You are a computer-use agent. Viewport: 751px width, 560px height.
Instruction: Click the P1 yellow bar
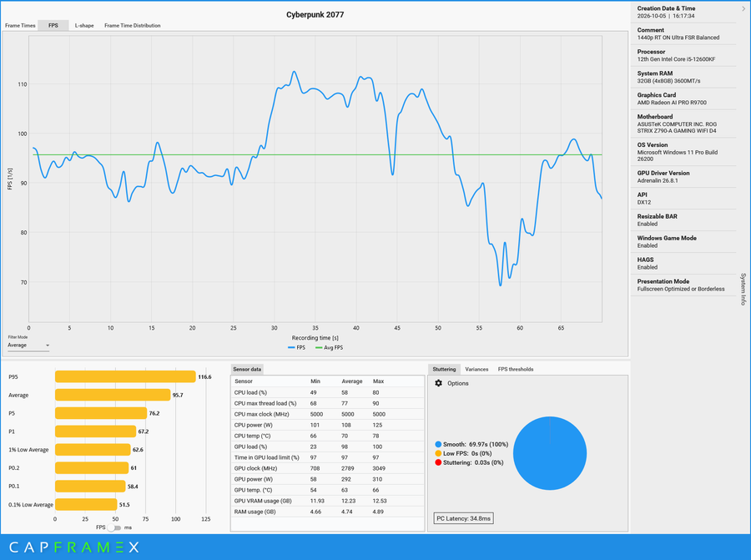[95, 431]
